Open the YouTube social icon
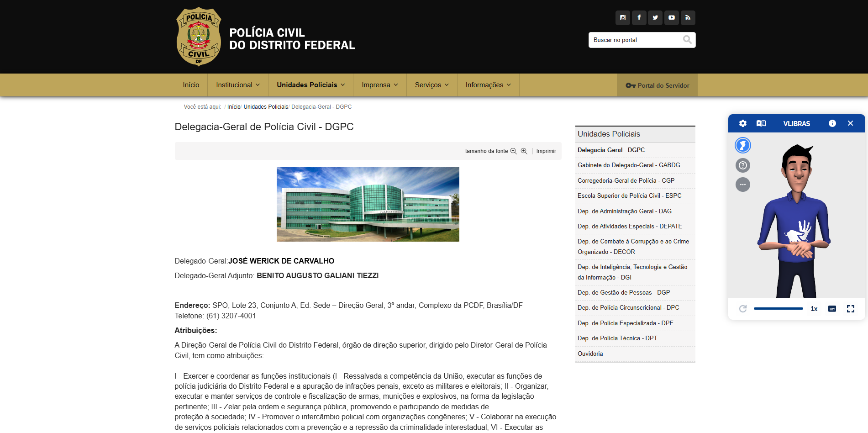The width and height of the screenshot is (868, 433). 672,18
